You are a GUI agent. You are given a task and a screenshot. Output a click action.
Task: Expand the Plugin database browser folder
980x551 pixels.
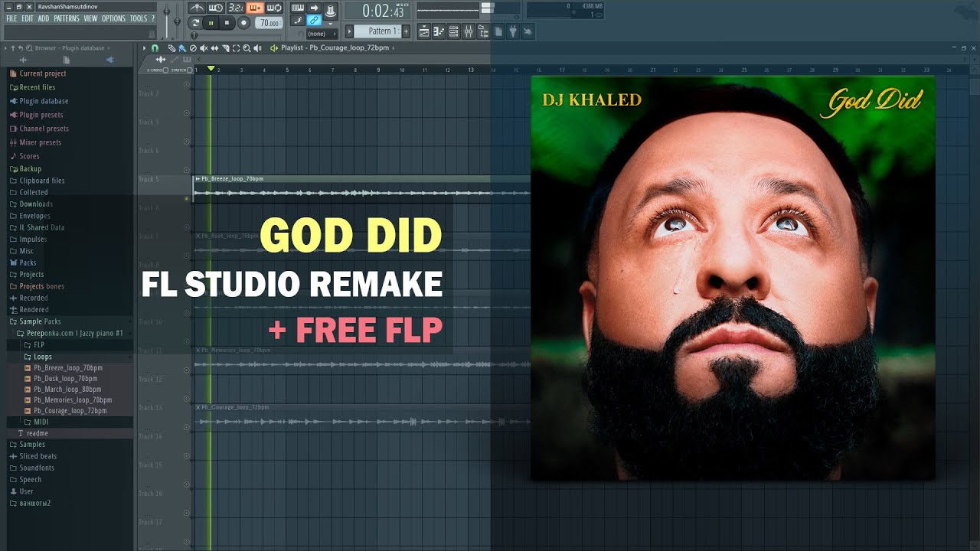(44, 101)
